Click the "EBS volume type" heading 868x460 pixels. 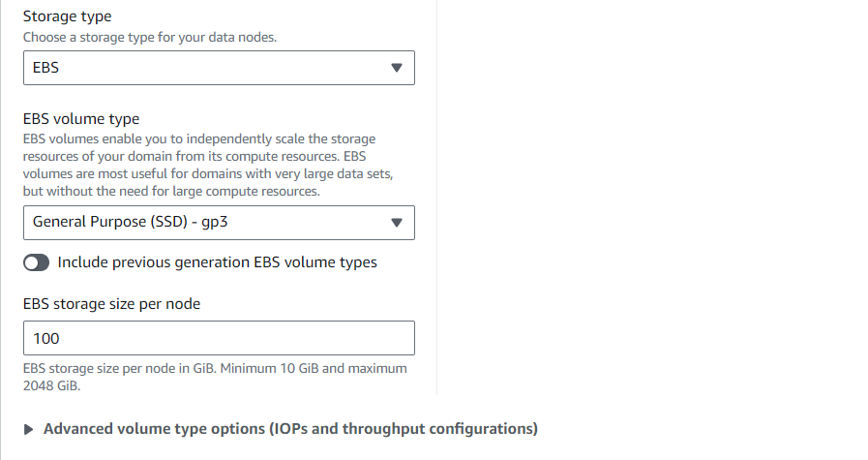[x=81, y=119]
